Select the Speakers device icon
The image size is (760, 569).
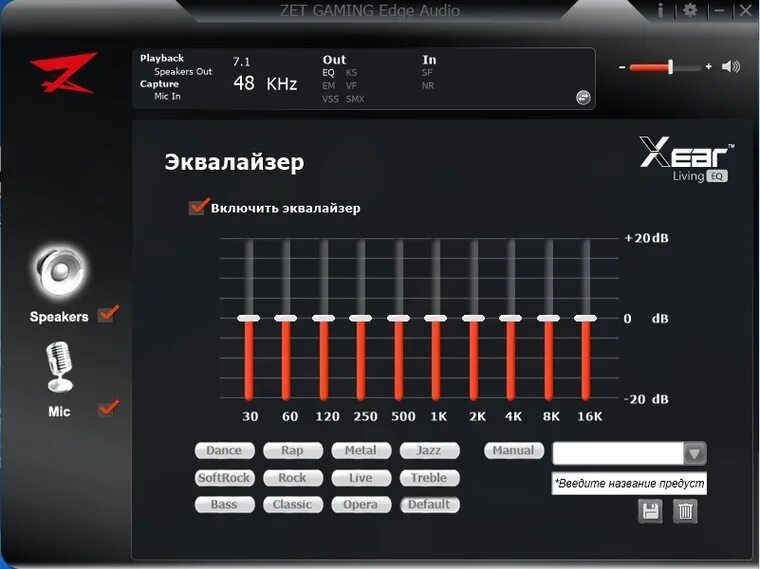[60, 271]
